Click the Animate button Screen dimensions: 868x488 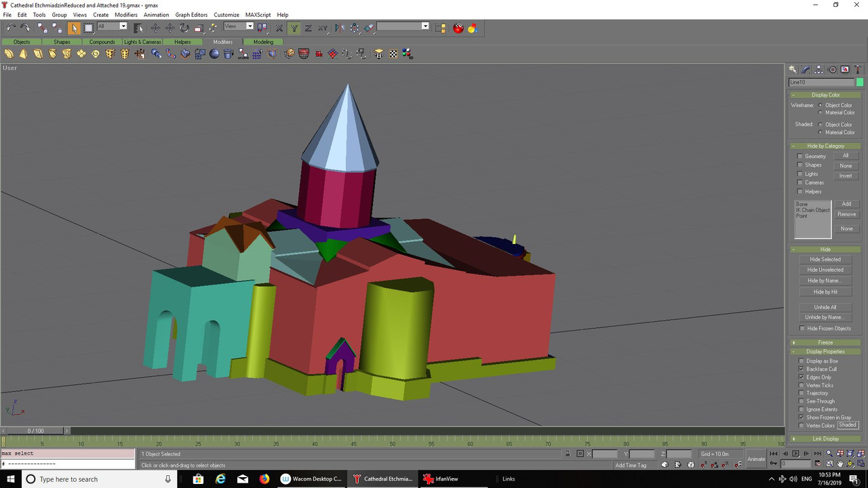click(756, 459)
